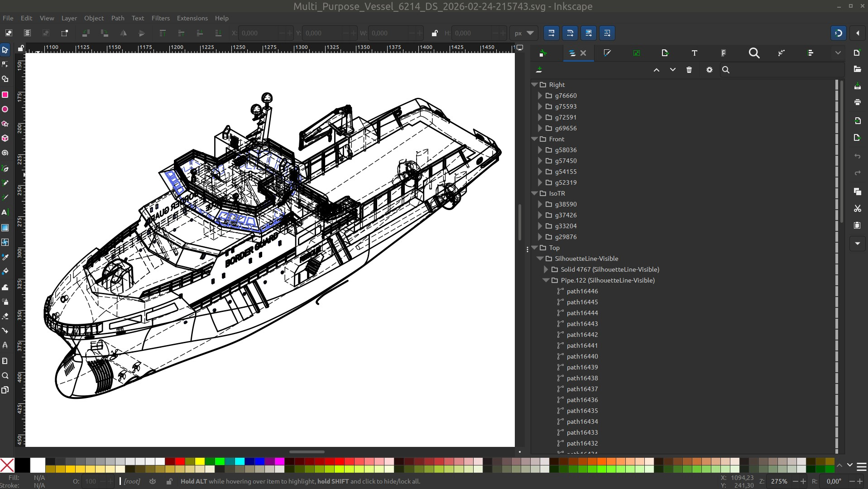868x489 pixels.
Task: Select the Rectangle tool
Action: (5, 95)
